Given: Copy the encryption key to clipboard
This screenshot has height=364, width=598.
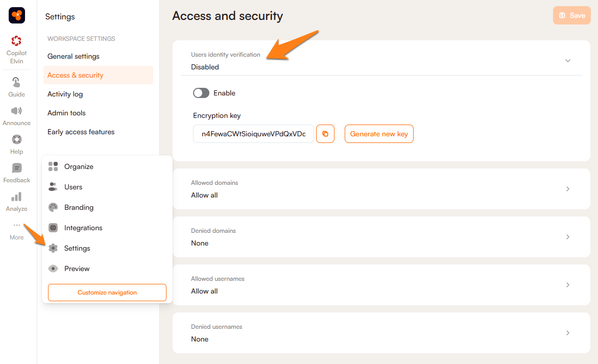Looking at the screenshot, I should (x=325, y=134).
